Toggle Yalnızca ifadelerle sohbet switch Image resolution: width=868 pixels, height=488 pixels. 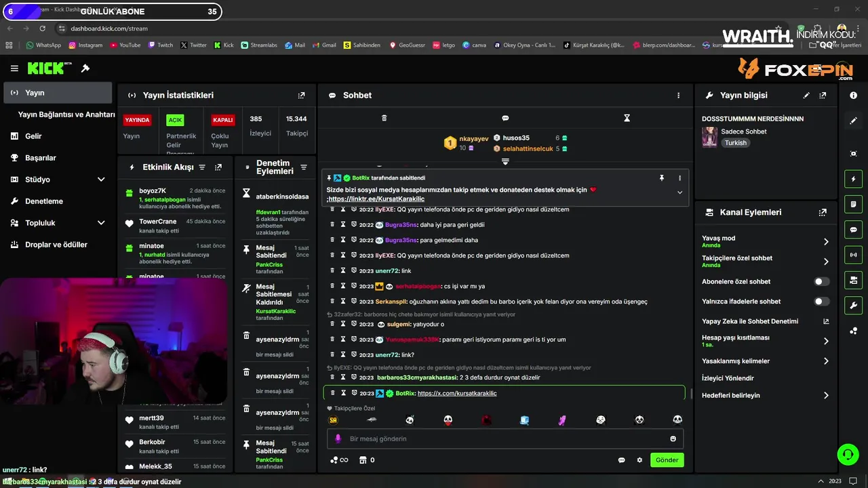(821, 302)
